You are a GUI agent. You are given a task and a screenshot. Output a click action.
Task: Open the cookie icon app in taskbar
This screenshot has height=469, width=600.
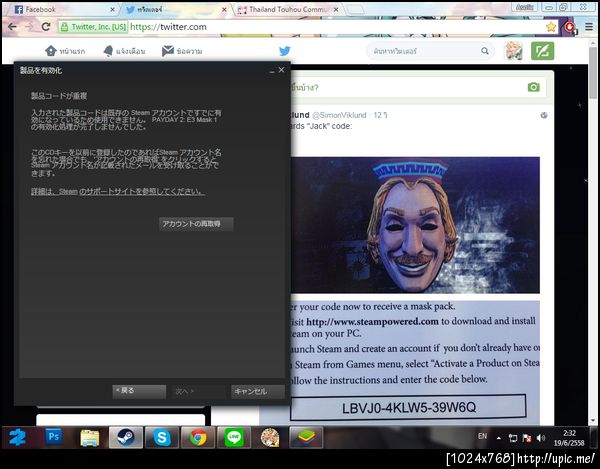point(270,437)
